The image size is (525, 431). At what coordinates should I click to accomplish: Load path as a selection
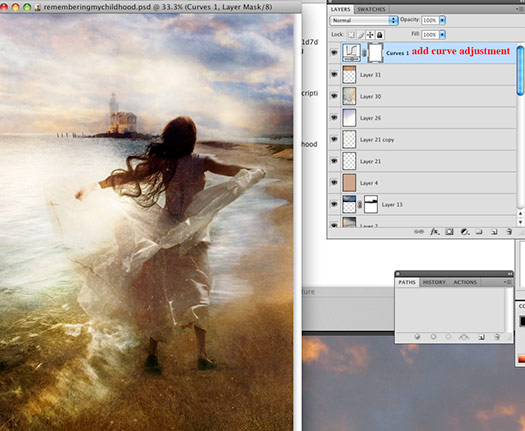coord(448,337)
